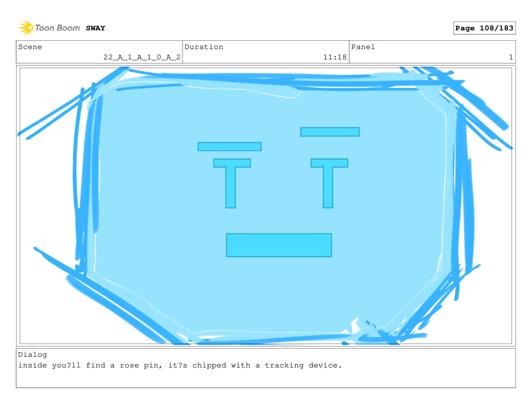Select the panel number 1
The width and height of the screenshot is (532, 412).
click(x=511, y=57)
